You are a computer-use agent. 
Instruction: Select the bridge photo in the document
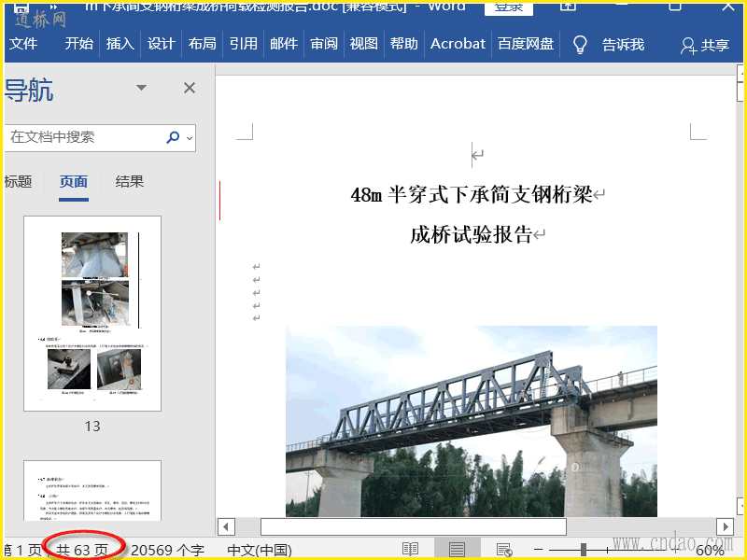click(472, 422)
